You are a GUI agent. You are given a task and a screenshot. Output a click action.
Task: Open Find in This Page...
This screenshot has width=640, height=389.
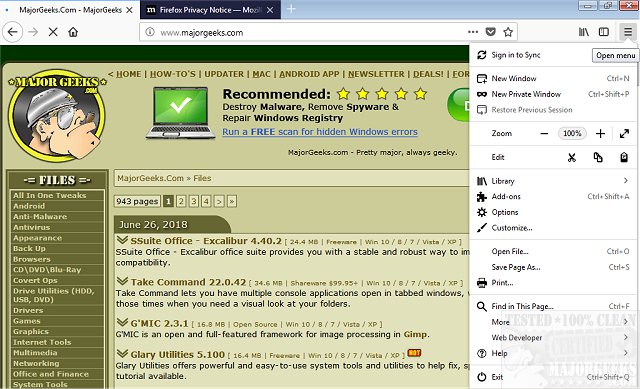click(553, 306)
